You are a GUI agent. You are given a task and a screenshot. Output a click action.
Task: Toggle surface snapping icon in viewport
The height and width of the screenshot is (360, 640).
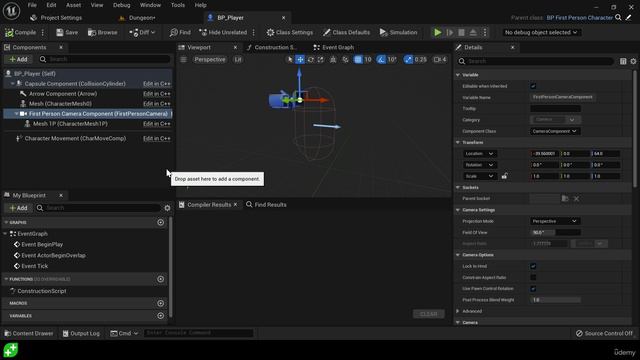pos(345,60)
